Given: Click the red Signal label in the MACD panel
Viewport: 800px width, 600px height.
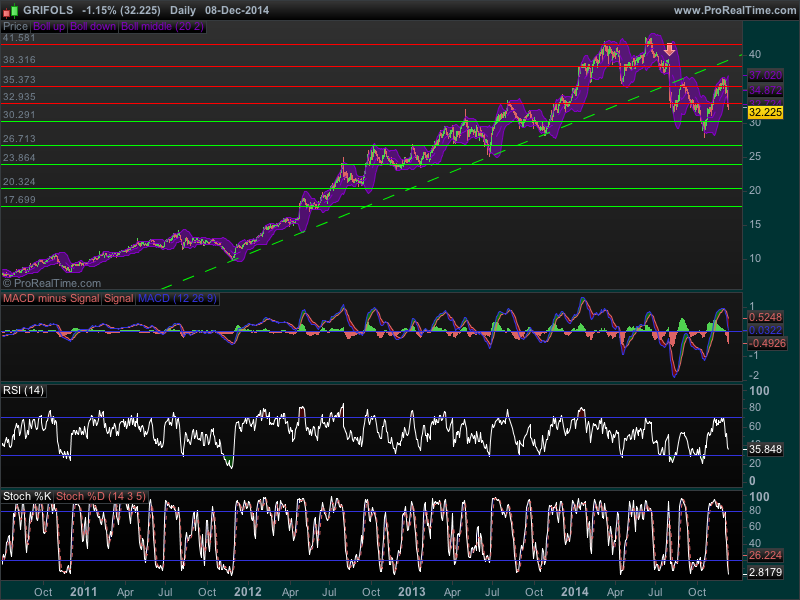Looking at the screenshot, I should pos(118,298).
